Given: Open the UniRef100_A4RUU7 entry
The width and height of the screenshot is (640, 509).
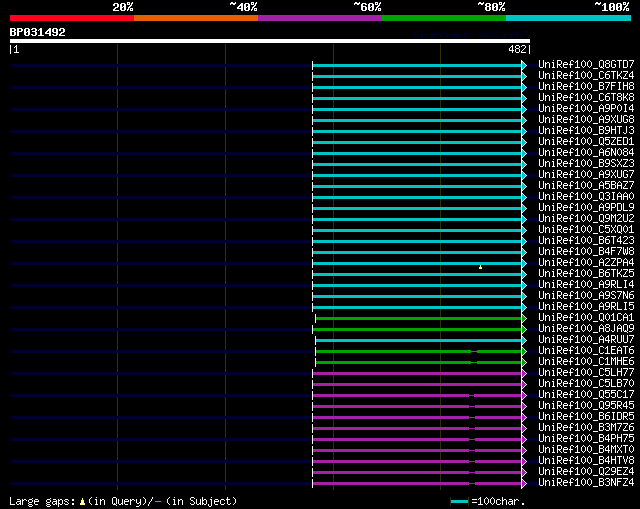Looking at the screenshot, I should click(x=586, y=340).
